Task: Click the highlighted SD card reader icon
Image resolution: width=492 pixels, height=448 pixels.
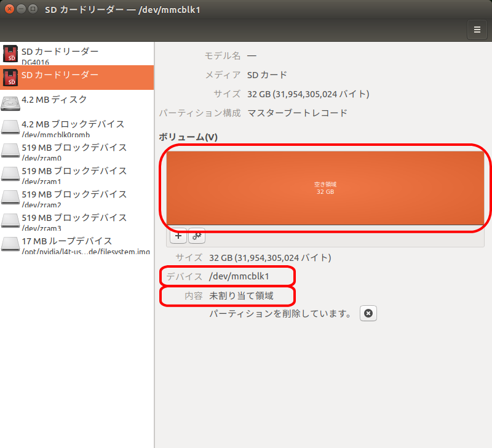Action: pos(10,78)
